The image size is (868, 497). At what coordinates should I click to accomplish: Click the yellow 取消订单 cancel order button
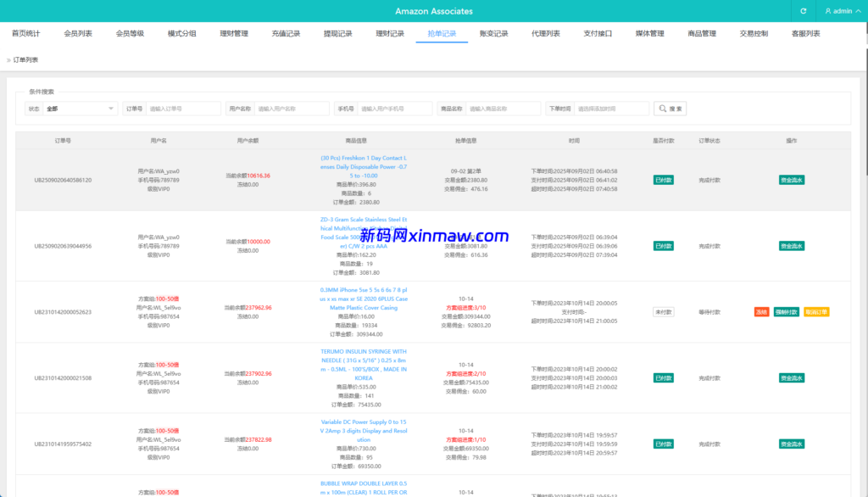(x=816, y=311)
